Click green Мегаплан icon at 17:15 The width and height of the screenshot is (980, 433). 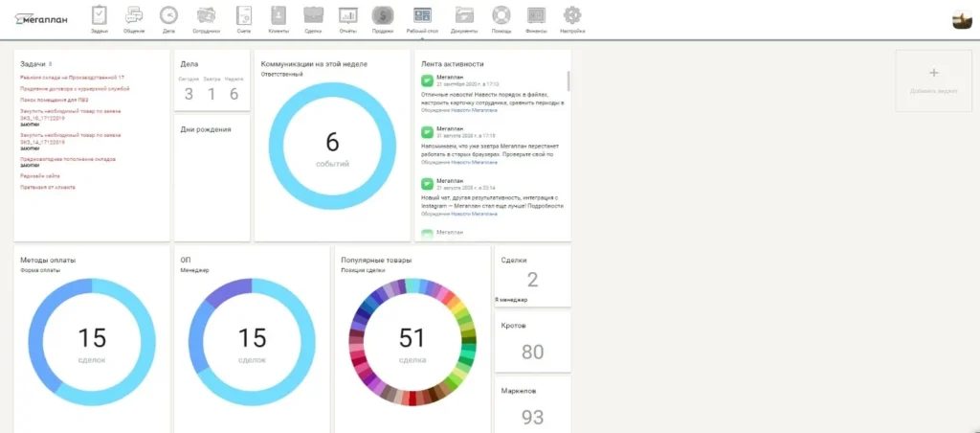pyautogui.click(x=427, y=132)
